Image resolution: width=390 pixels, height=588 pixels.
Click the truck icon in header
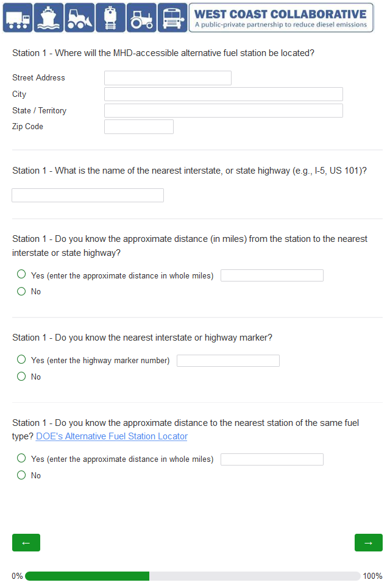coord(18,18)
